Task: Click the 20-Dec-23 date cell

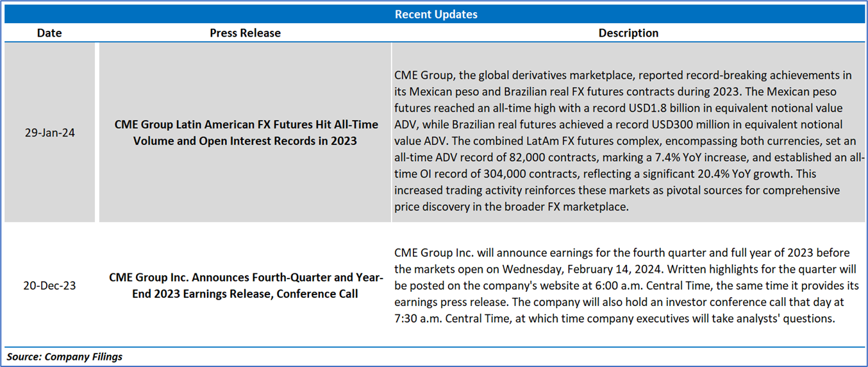Action: coord(49,286)
